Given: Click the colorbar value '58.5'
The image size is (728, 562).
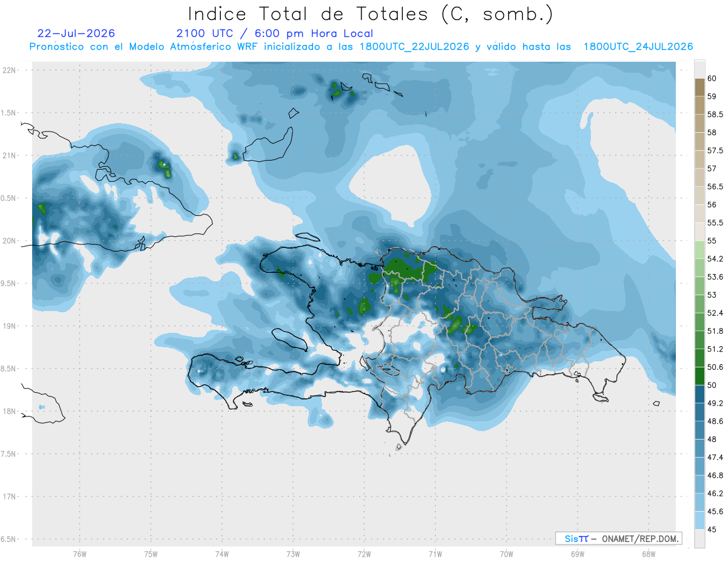Looking at the screenshot, I should click(715, 115).
